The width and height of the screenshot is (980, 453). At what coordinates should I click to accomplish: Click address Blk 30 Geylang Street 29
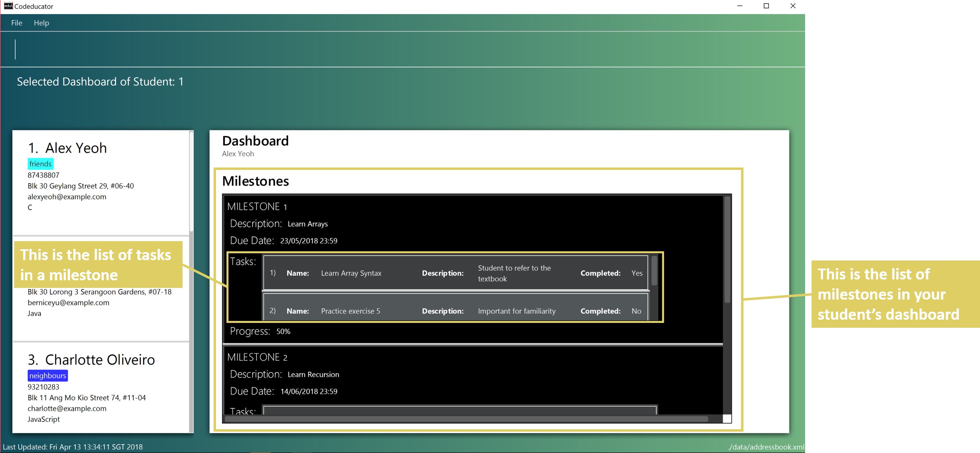81,186
